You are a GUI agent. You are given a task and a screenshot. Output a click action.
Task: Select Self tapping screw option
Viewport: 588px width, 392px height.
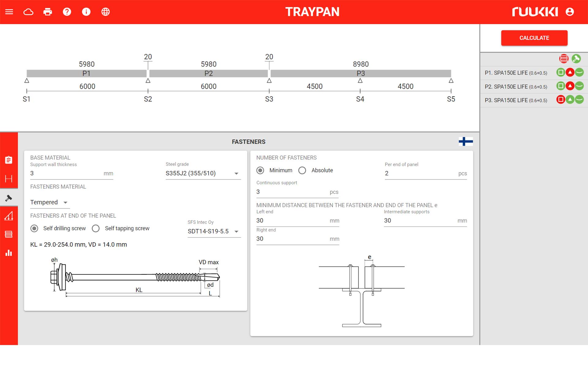click(96, 228)
